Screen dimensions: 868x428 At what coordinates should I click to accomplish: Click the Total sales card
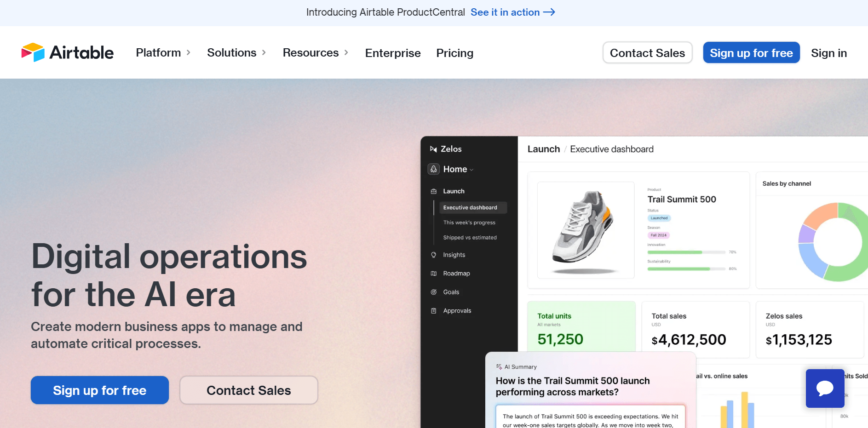click(695, 329)
